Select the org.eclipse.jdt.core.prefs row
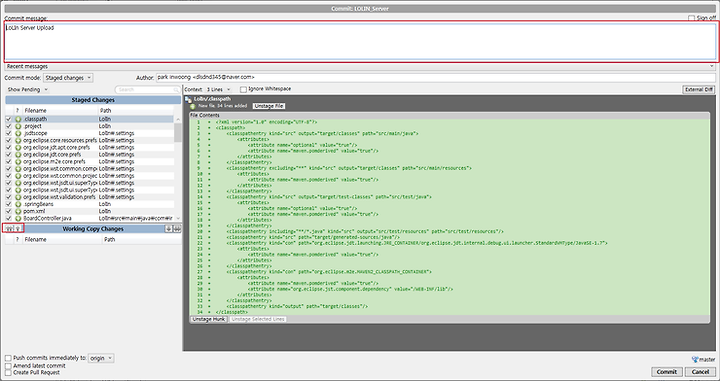The image size is (720, 381). 90,154
